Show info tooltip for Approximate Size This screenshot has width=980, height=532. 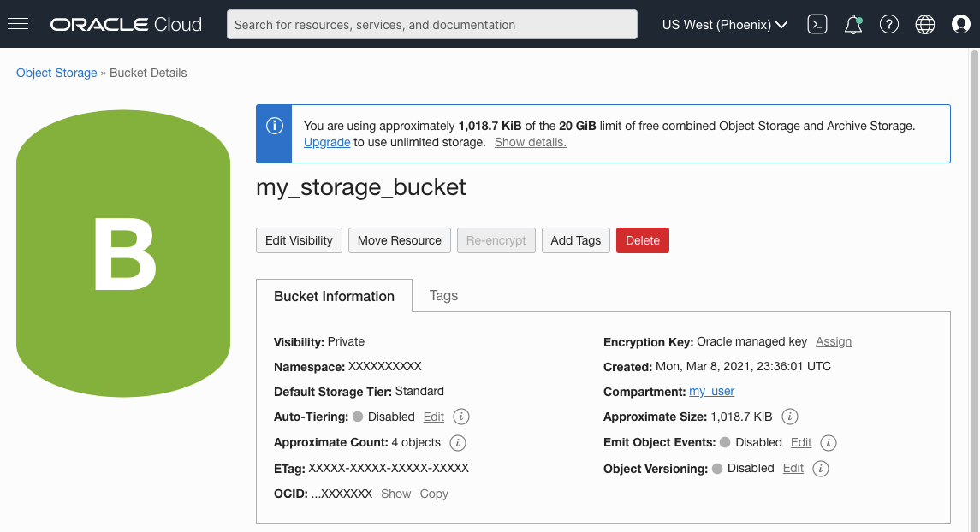click(x=790, y=417)
